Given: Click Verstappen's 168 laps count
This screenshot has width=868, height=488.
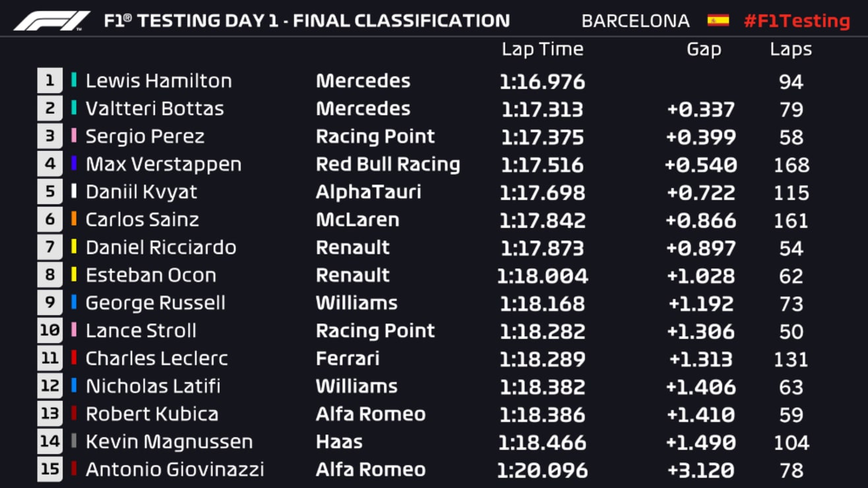Looking at the screenshot, I should coord(791,165).
